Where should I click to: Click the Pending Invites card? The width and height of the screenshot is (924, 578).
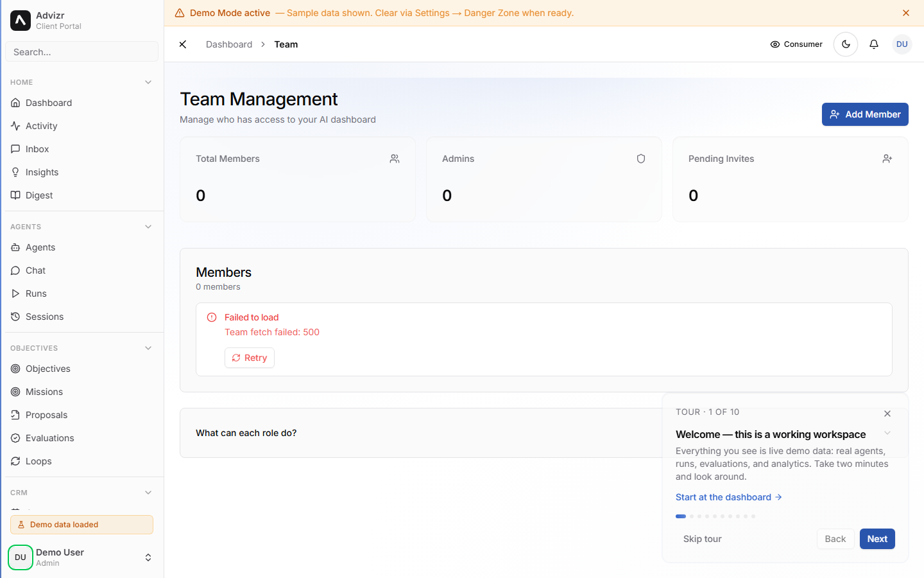791,179
